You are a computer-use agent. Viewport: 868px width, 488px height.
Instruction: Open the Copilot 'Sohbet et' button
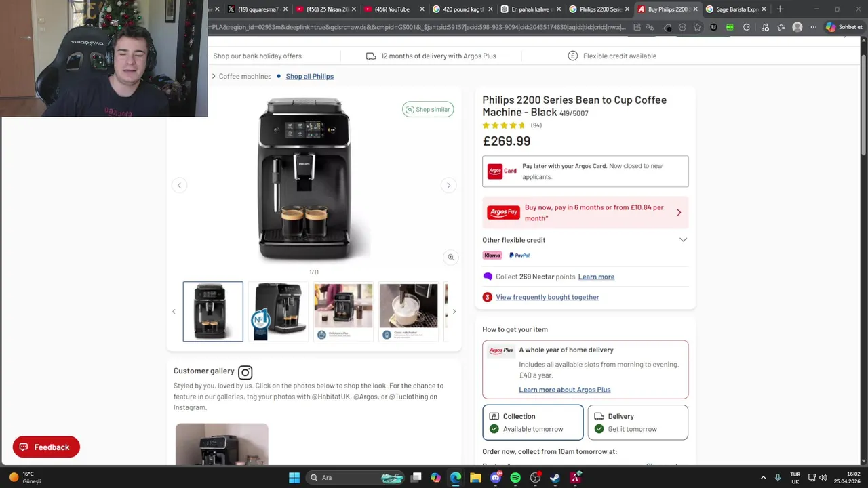click(844, 27)
